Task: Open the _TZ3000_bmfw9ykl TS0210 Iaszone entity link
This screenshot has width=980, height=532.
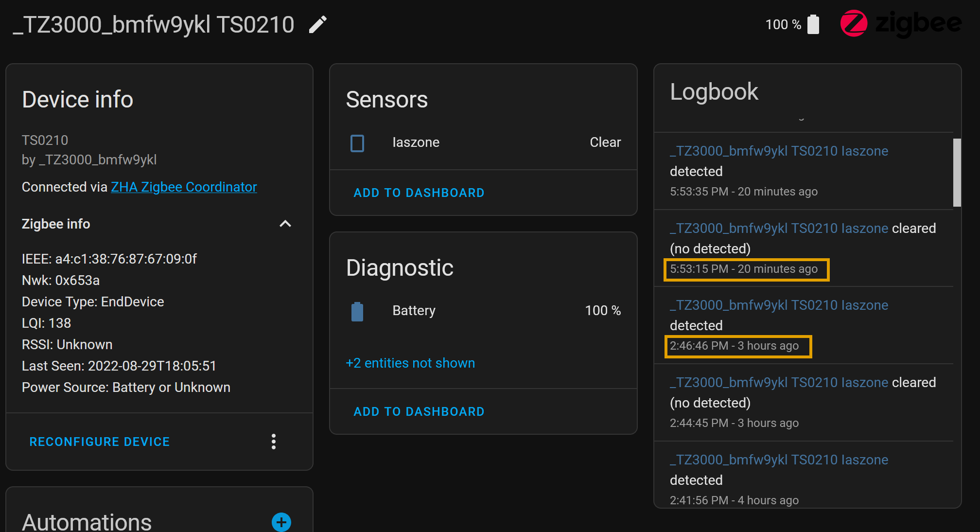Action: click(778, 151)
